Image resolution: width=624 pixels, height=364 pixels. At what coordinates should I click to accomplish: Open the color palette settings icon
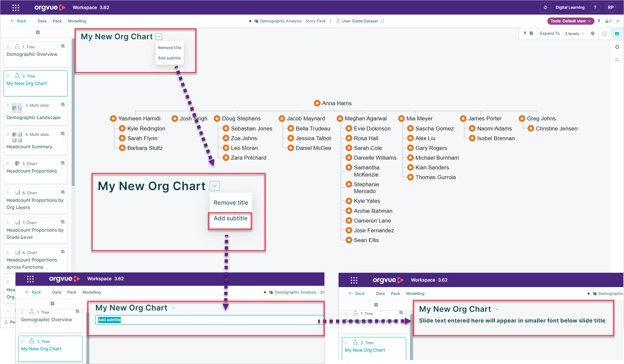click(593, 33)
